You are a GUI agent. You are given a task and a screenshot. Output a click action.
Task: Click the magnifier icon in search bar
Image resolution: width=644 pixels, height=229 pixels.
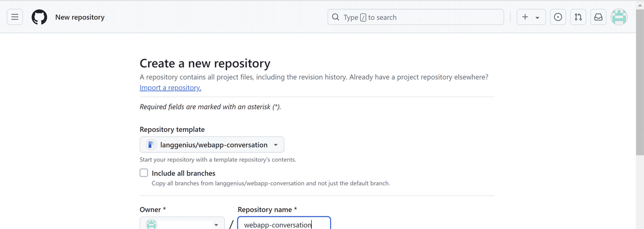336,17
